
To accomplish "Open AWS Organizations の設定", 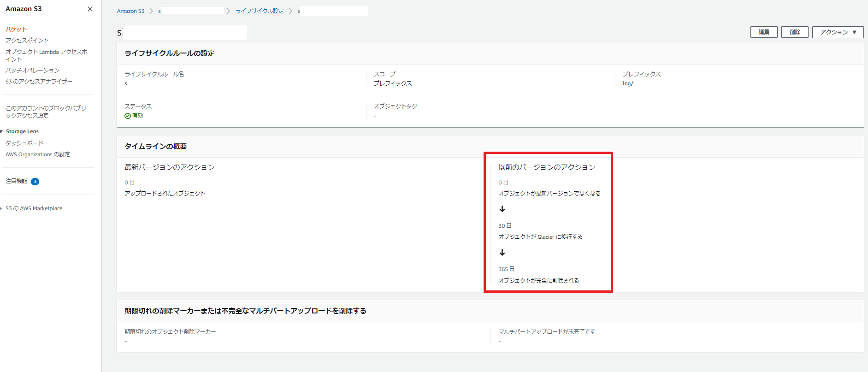I will pyautogui.click(x=38, y=154).
